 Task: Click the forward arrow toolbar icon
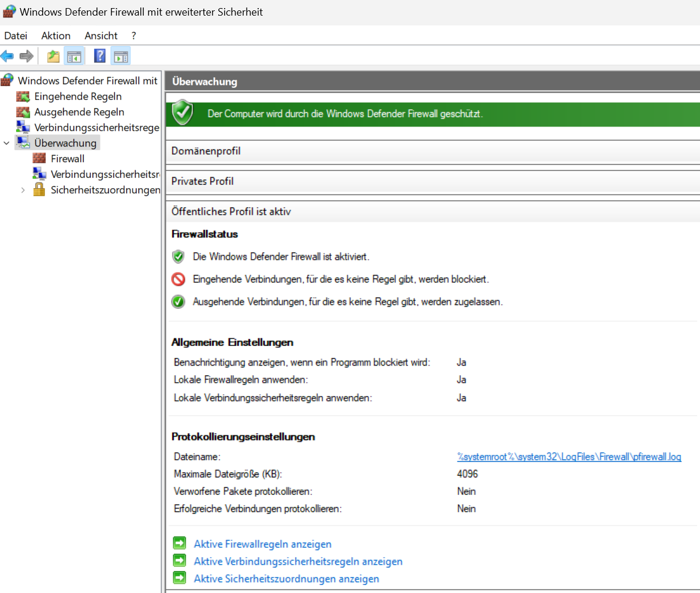[x=26, y=56]
